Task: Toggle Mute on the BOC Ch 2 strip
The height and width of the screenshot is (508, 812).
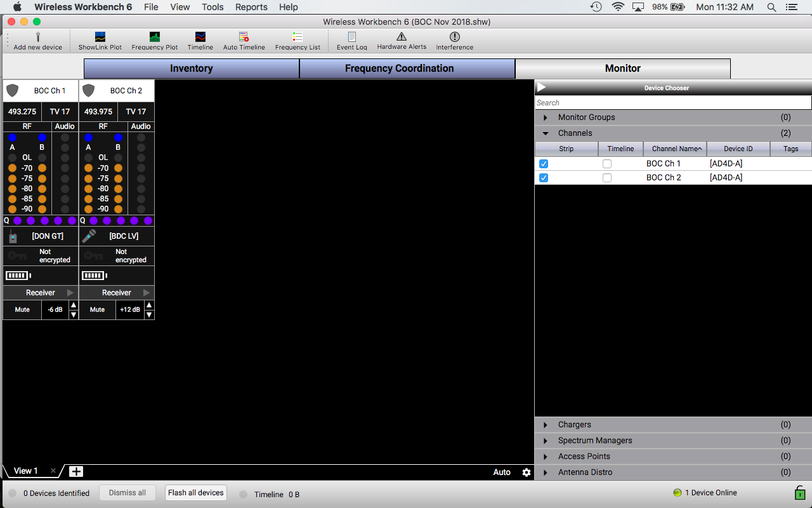Action: coord(98,310)
